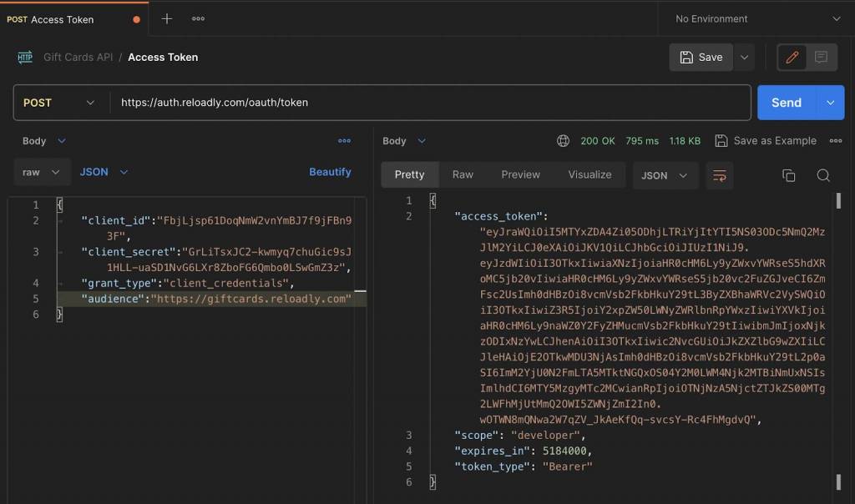Open a new request tab with plus icon
Viewport: 855px width, 504px height.
coord(167,18)
